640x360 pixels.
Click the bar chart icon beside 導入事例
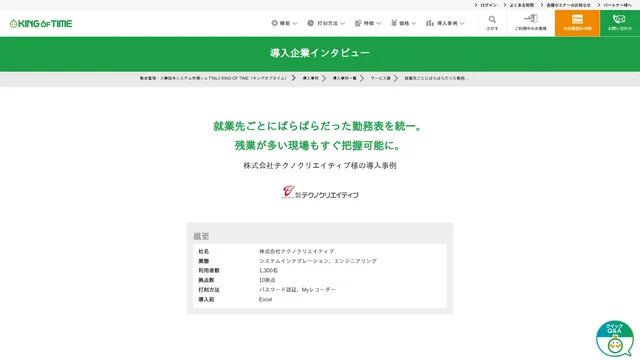coord(430,23)
